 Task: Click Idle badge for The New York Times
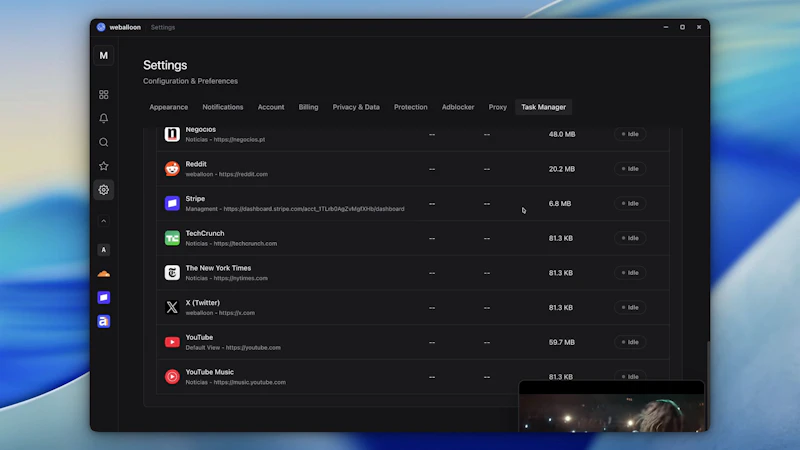pyautogui.click(x=630, y=273)
